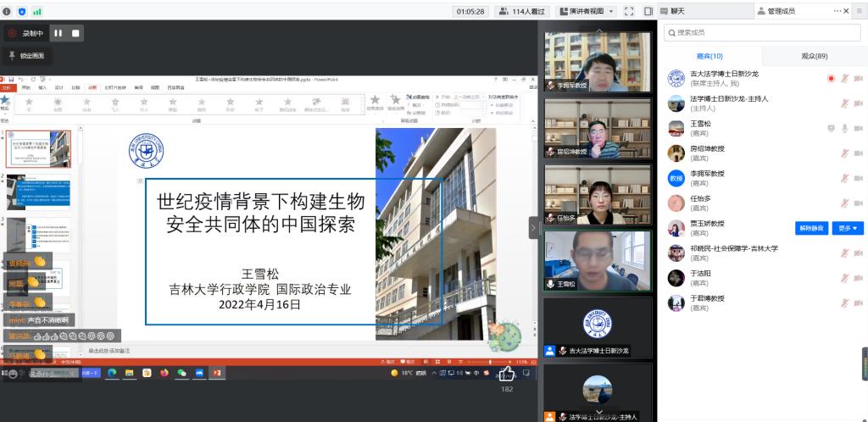Open the 演讲者视图 view dropdown
Image resolution: width=868 pixels, height=422 pixels.
(x=587, y=11)
